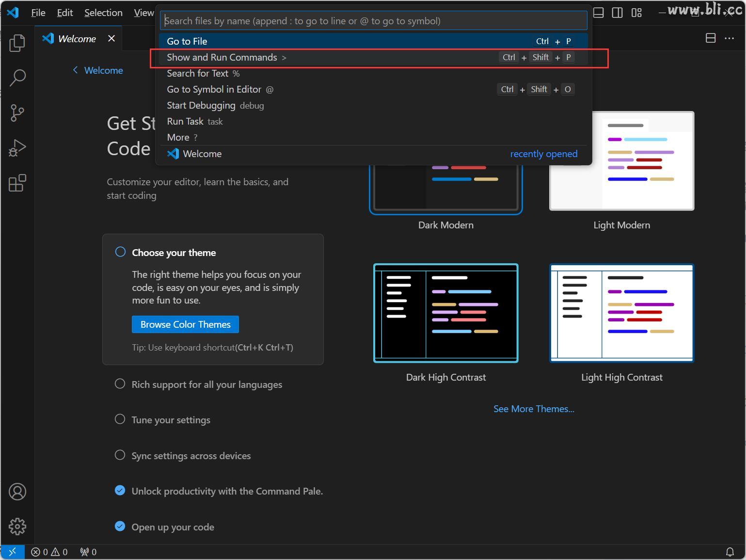
Task: Click the remote connection indicator in status bar
Action: 12,552
